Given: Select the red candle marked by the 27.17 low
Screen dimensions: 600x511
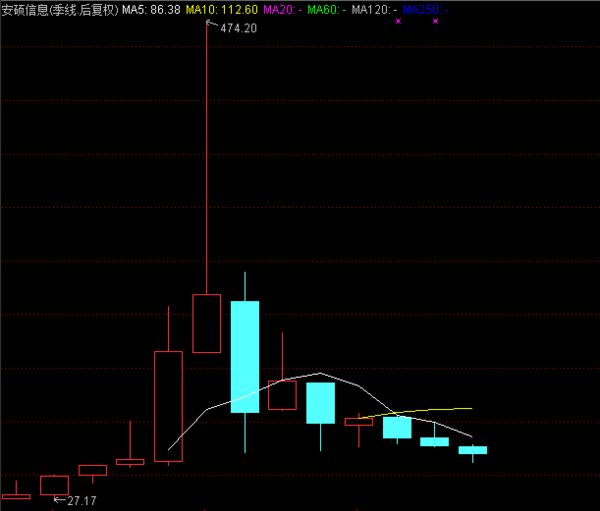Looking at the screenshot, I should point(54,485).
